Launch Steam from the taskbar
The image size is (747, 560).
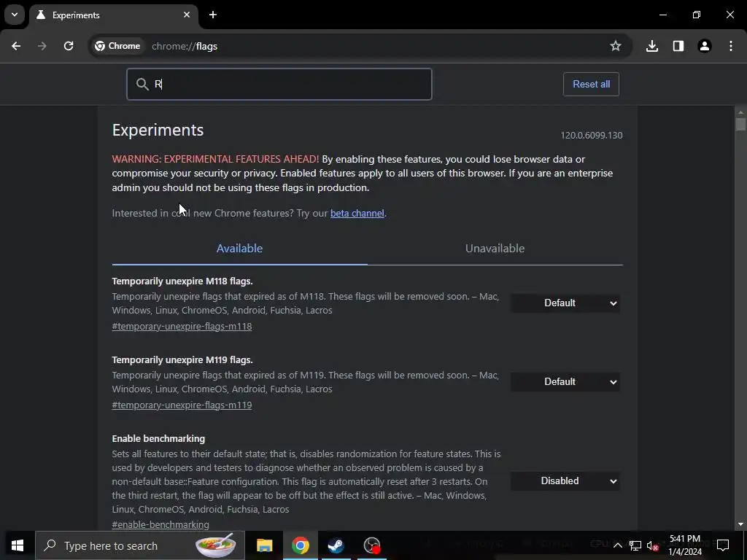tap(336, 545)
